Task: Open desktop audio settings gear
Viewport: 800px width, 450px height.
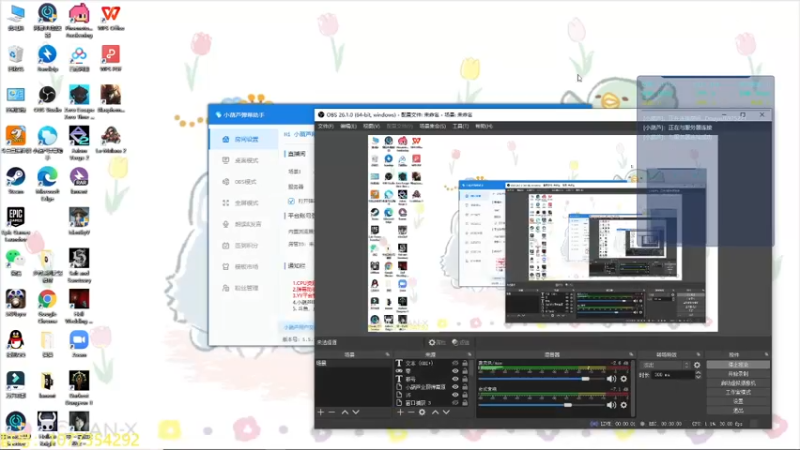Action: pyautogui.click(x=623, y=405)
